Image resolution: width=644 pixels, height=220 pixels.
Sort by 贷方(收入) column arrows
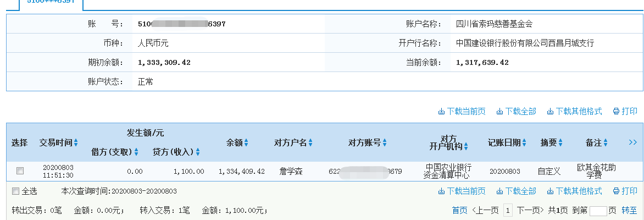pyautogui.click(x=198, y=152)
